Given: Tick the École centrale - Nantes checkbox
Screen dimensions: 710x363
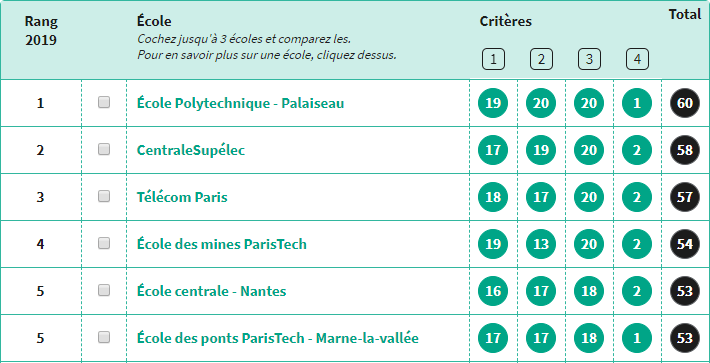Looking at the screenshot, I should [104, 290].
